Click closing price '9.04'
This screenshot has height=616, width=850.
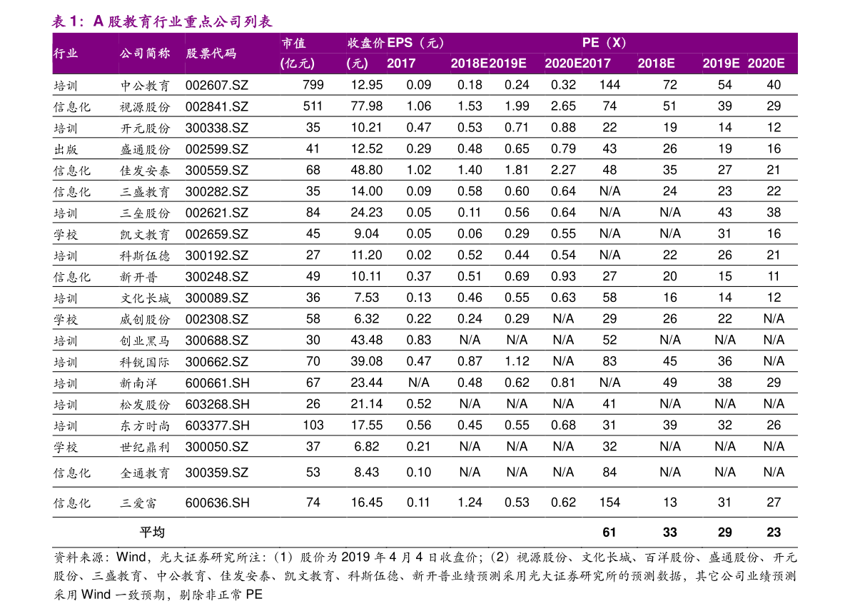tap(366, 233)
